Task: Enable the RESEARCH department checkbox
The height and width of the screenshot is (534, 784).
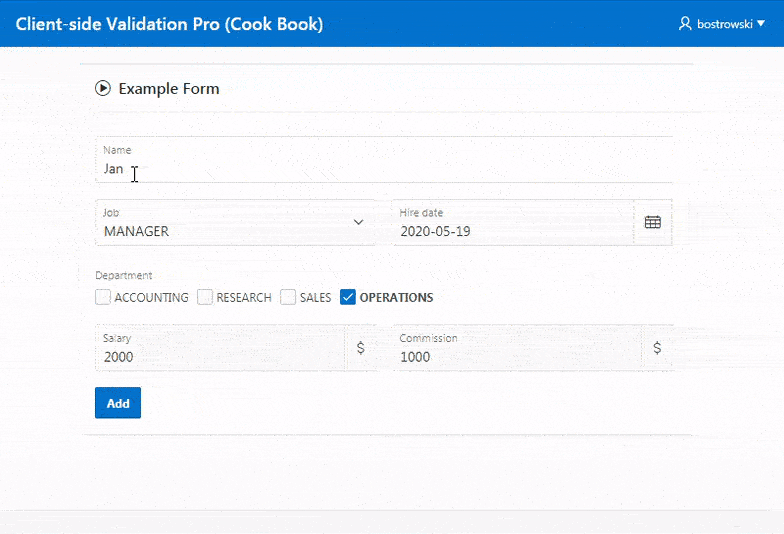Action: tap(205, 297)
